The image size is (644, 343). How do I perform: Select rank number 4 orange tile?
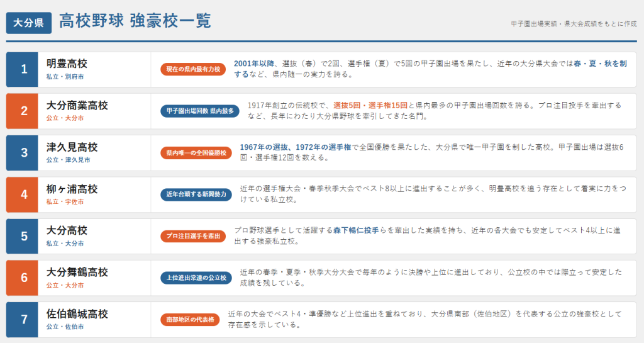(22, 194)
